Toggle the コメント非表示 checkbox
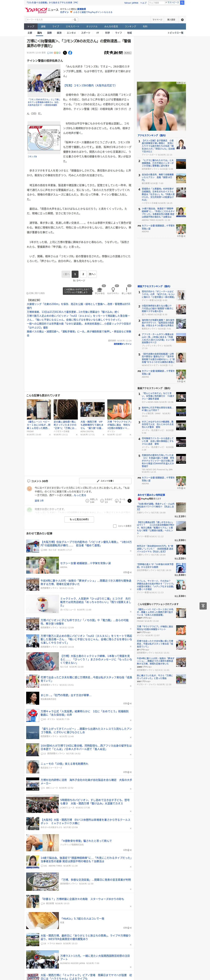Screen dimensions: 210x980 (115, 526)
